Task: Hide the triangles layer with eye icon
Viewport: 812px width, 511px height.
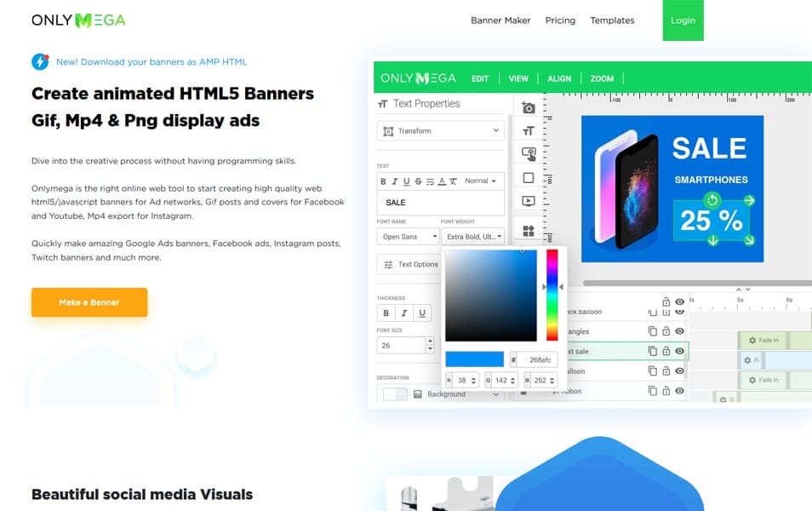Action: [x=679, y=331]
